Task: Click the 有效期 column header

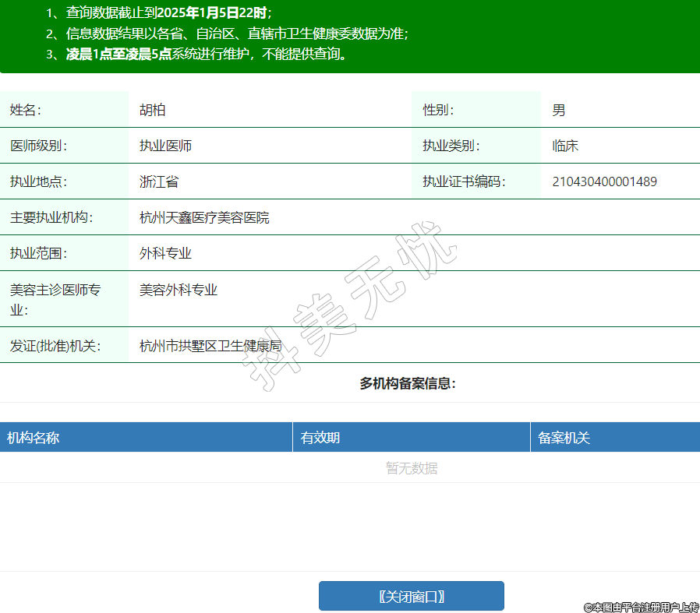Action: [x=320, y=438]
